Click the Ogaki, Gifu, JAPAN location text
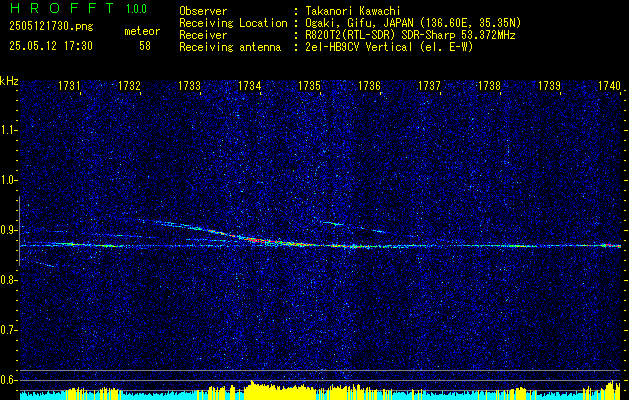The width and height of the screenshot is (629, 400). coord(413,23)
